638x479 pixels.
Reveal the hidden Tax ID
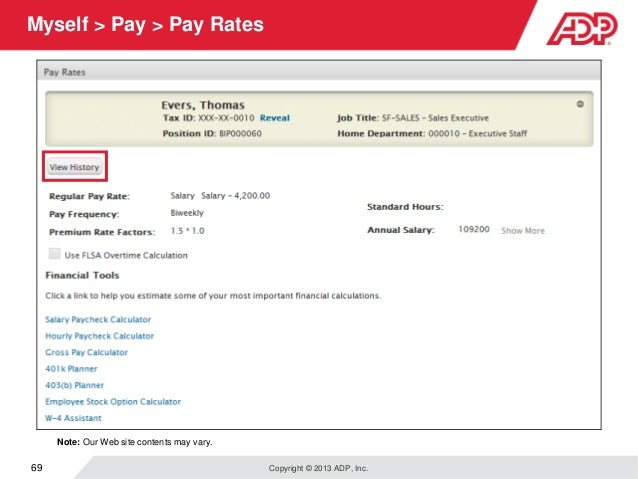coord(275,118)
